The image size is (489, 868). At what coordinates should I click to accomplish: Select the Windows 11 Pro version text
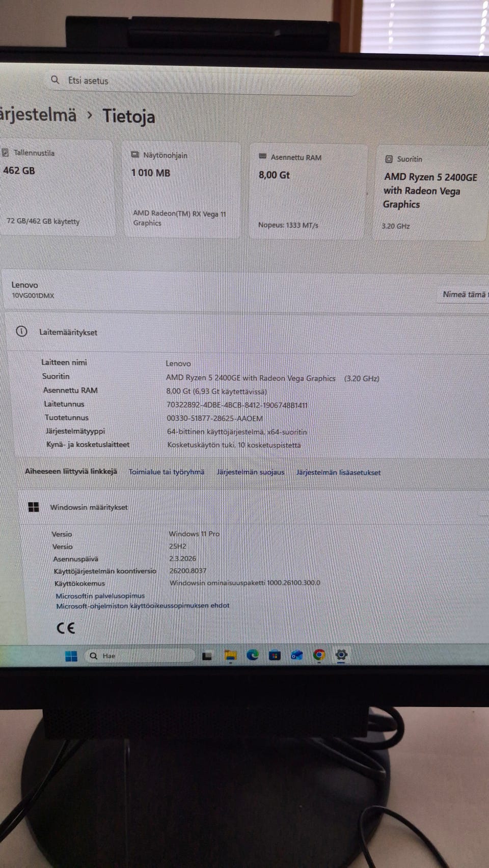194,534
